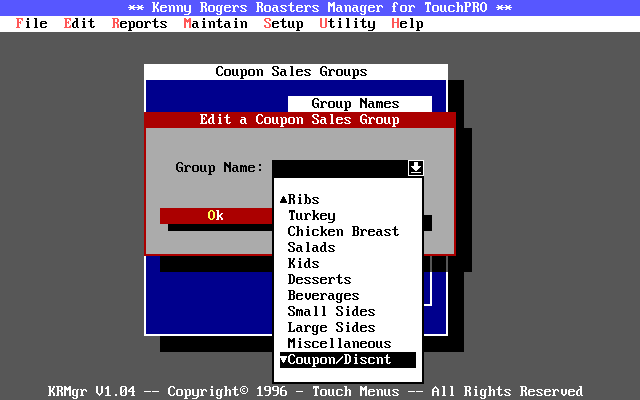This screenshot has height=400, width=640.
Task: Select Beverages from the list
Action: click(348, 296)
